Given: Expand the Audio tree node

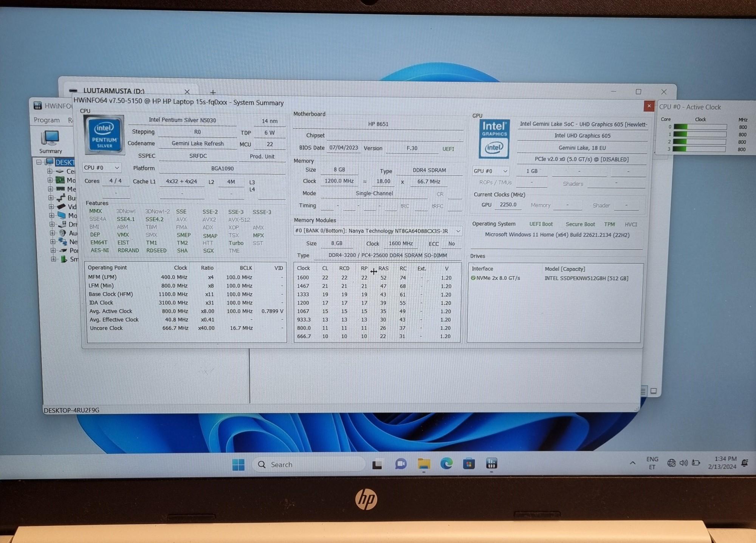Looking at the screenshot, I should click(x=53, y=233).
